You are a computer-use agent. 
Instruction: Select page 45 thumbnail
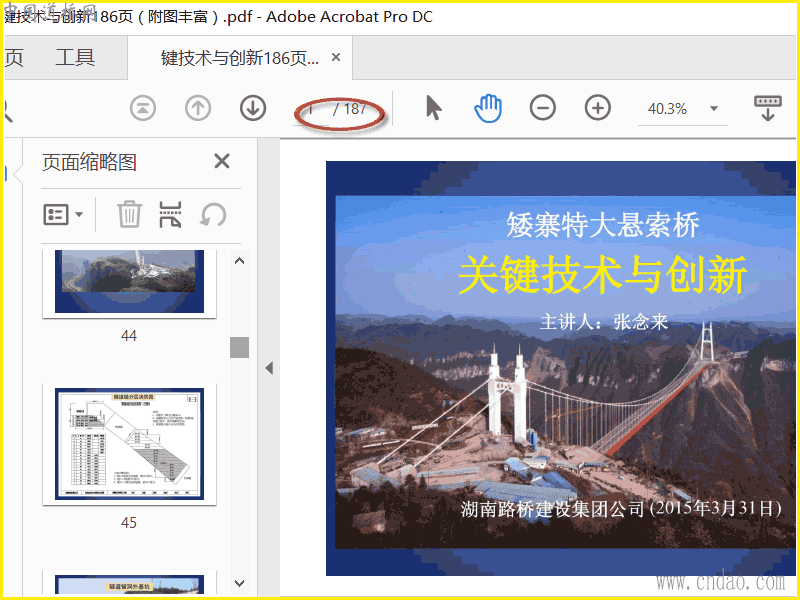click(x=129, y=444)
